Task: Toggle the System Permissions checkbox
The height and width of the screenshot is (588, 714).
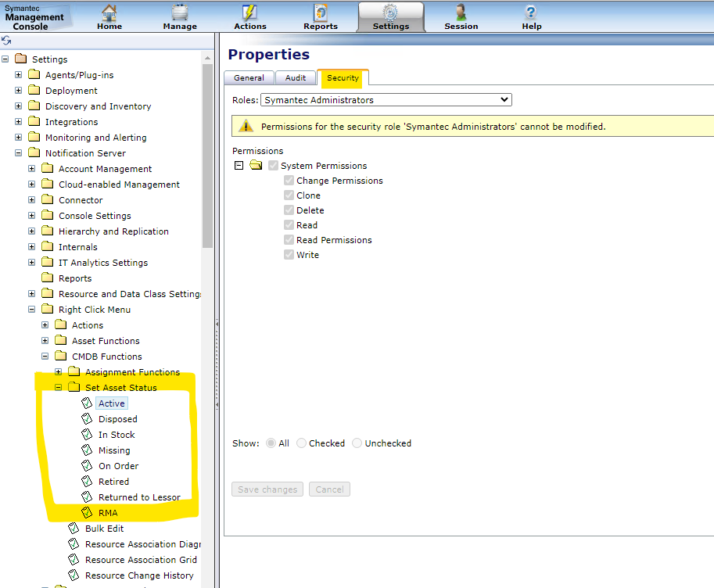Action: [273, 165]
